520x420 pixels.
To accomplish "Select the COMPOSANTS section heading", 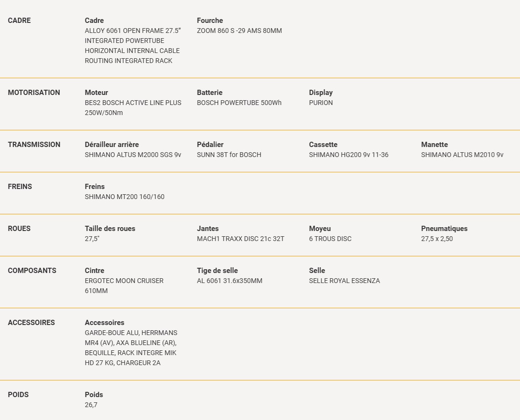I will (x=32, y=271).
